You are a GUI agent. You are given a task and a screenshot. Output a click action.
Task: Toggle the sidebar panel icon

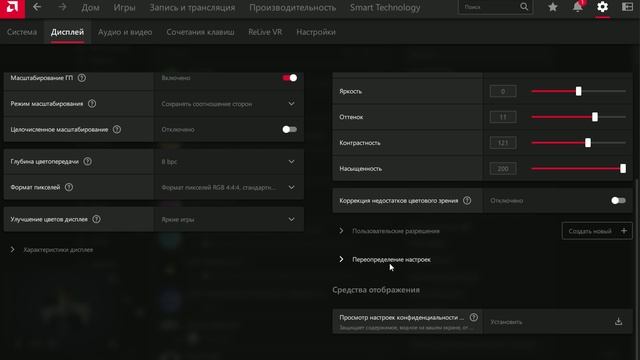[627, 7]
